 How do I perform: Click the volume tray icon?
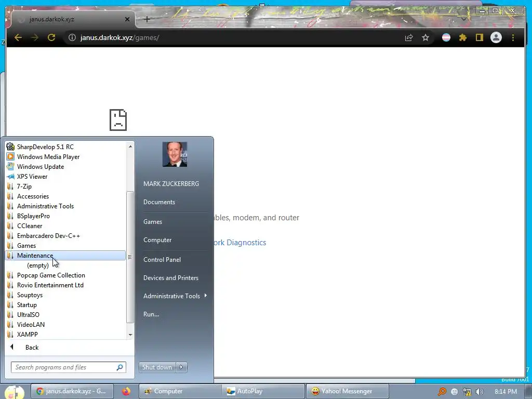coord(479,392)
